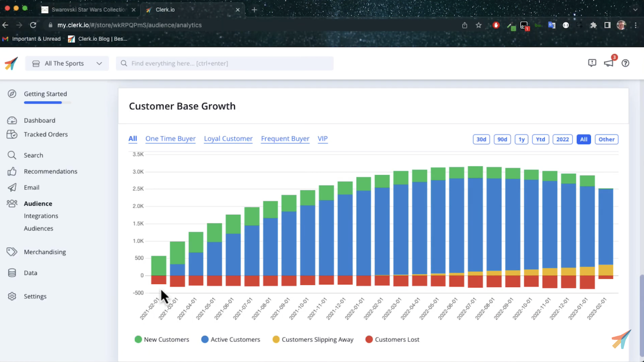The width and height of the screenshot is (644, 362).
Task: Click the Clerk.io chat widget icon
Action: [621, 339]
